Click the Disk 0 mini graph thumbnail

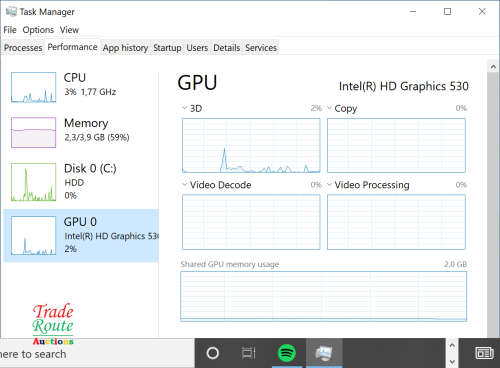click(x=33, y=182)
